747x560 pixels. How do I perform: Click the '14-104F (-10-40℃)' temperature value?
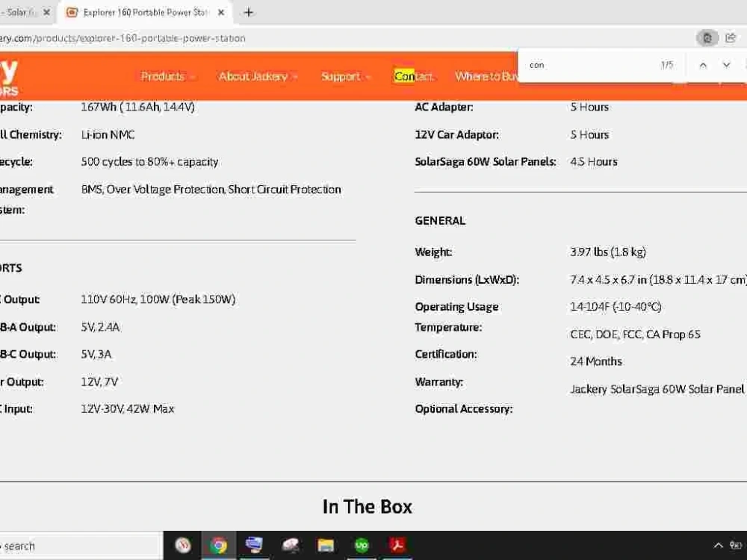tap(616, 307)
